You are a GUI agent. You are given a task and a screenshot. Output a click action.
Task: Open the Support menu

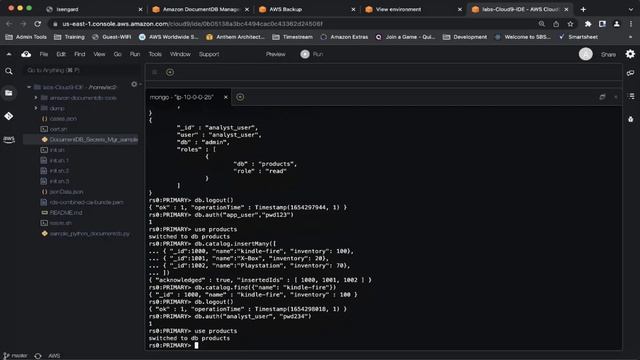(x=209, y=54)
